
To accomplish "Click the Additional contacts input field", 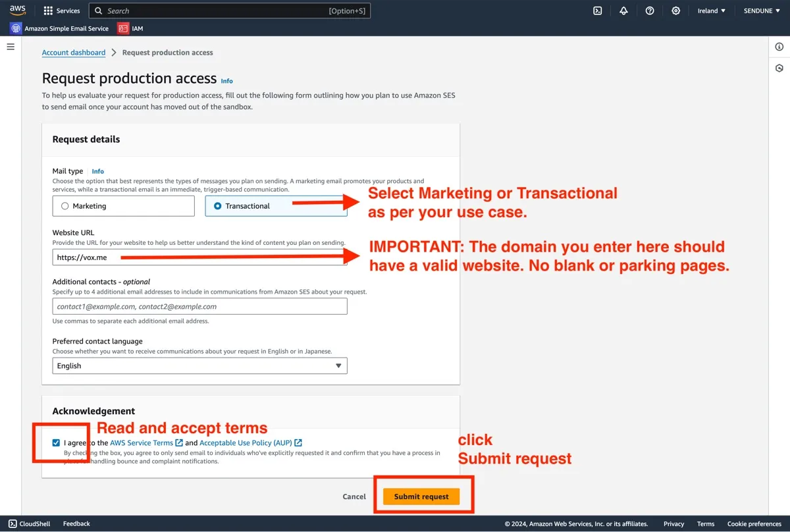I will pyautogui.click(x=200, y=306).
